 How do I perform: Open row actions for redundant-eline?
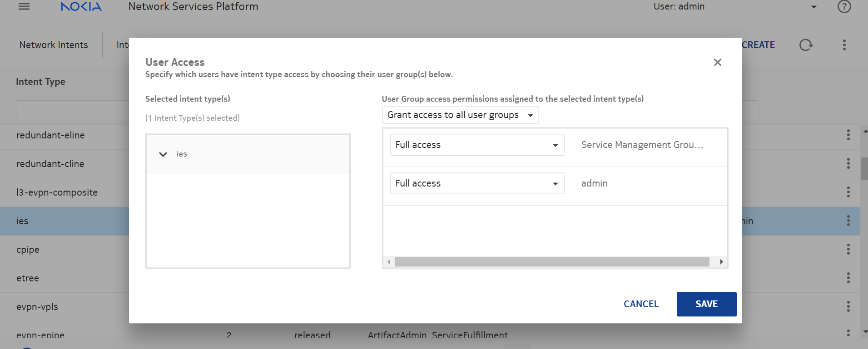pyautogui.click(x=848, y=135)
